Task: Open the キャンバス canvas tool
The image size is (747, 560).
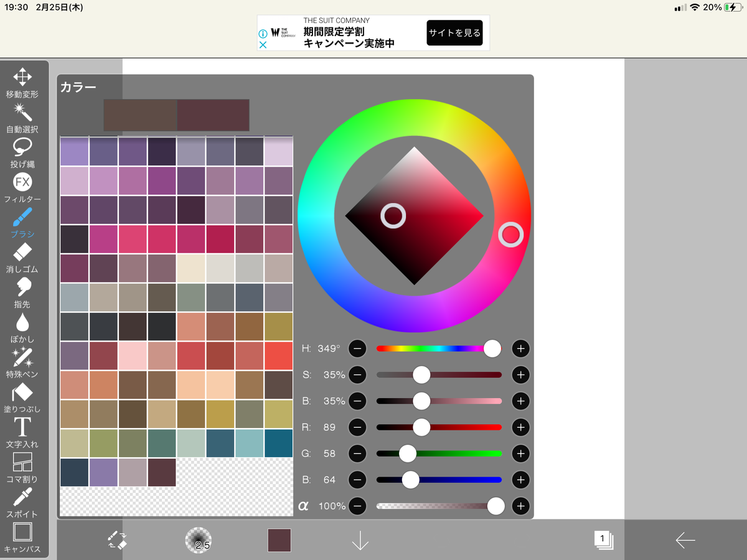Action: (x=22, y=538)
